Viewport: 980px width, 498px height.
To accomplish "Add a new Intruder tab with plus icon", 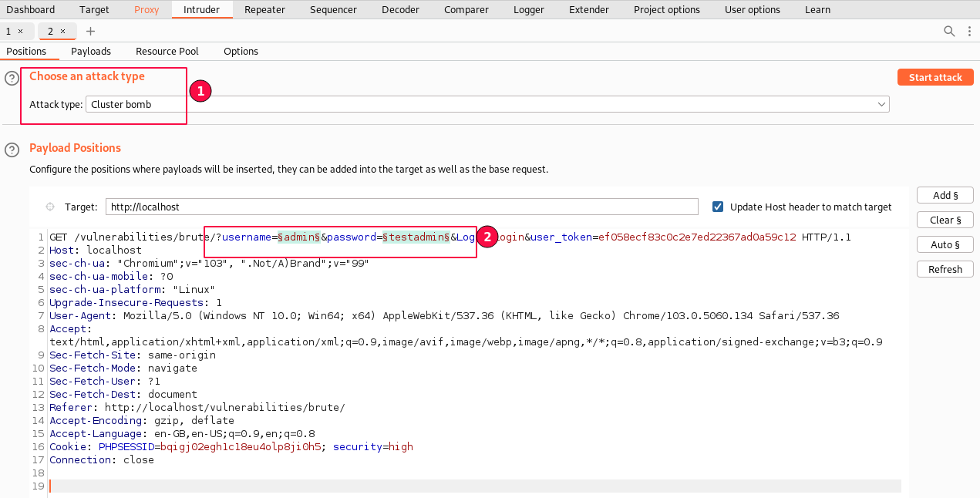I will pyautogui.click(x=90, y=31).
